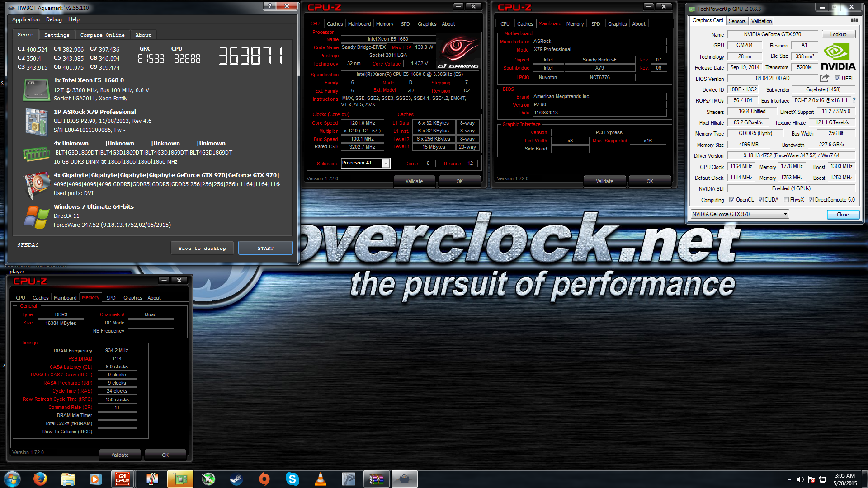
Task: Open the Help menu in Aquamark
Action: [x=74, y=19]
